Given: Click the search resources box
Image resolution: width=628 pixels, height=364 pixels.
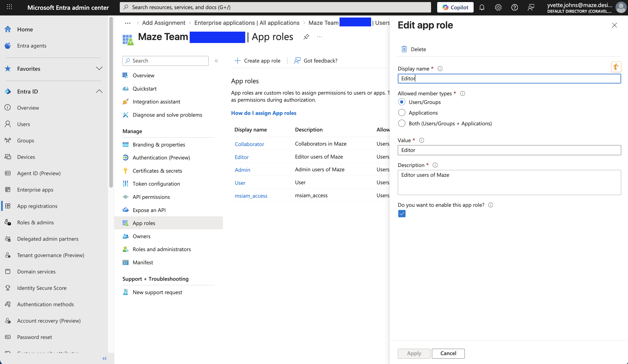Looking at the screenshot, I should click(275, 7).
